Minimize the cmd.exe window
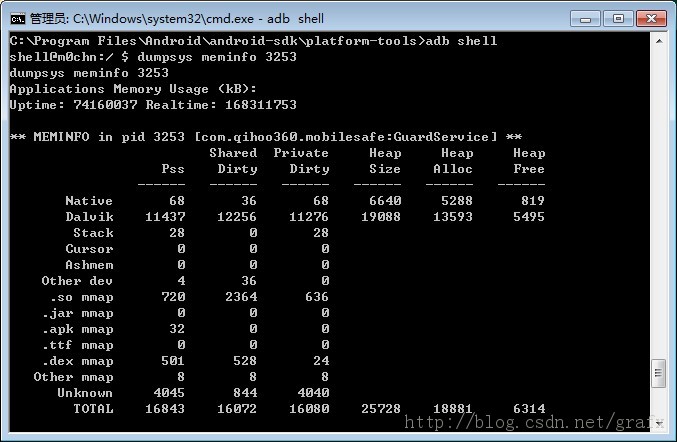 click(585, 19)
